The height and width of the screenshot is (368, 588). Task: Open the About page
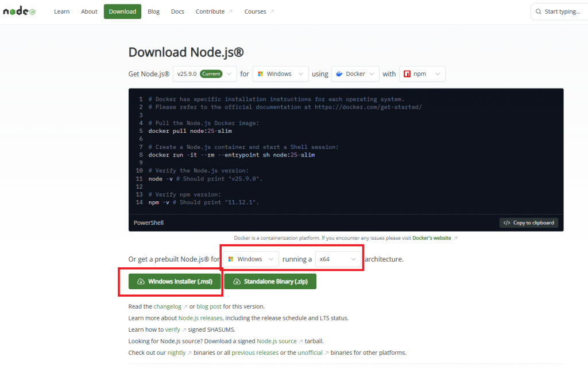(89, 11)
